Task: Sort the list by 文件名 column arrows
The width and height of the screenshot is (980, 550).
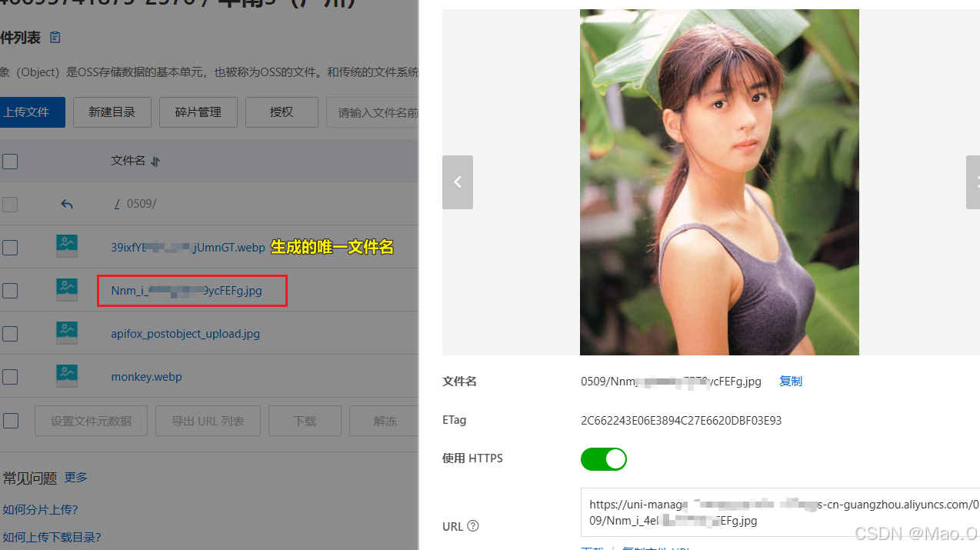Action: click(x=155, y=162)
